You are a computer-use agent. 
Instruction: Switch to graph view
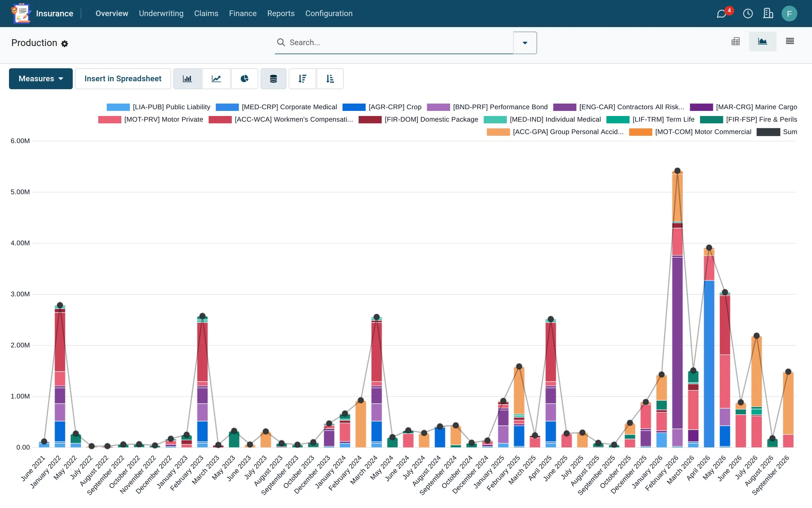pyautogui.click(x=763, y=41)
